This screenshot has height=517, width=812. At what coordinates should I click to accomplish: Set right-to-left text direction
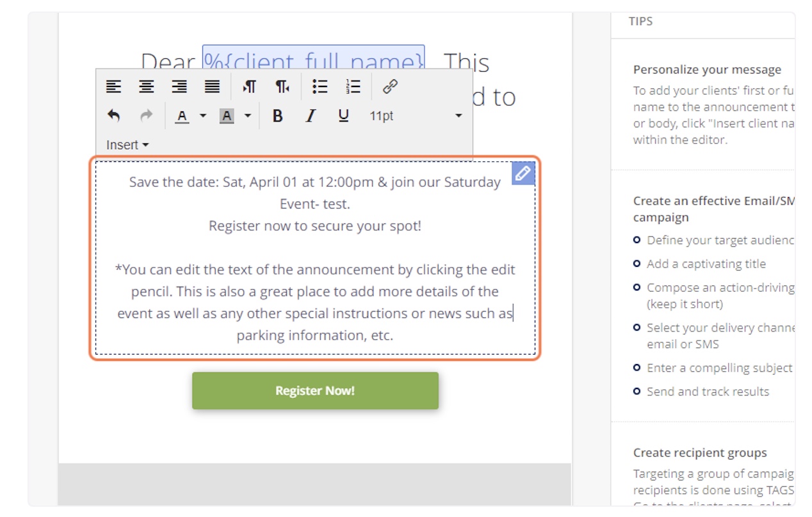tap(282, 86)
